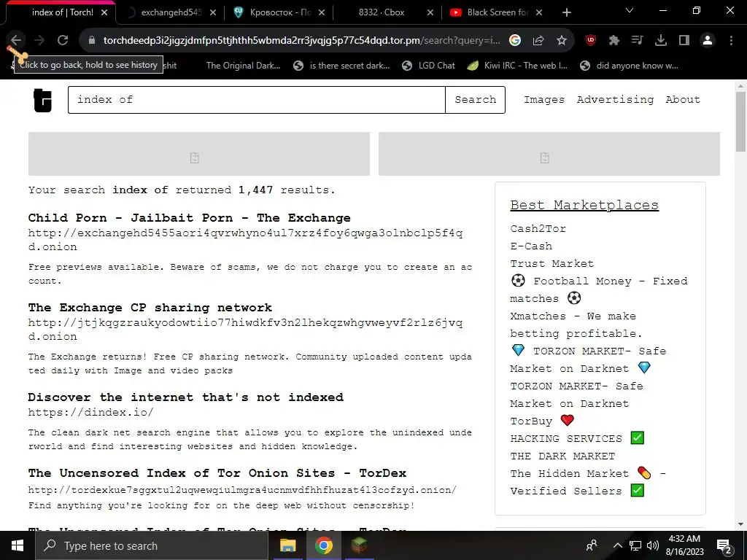Select the index of | Torch! tab
The height and width of the screenshot is (560, 747).
coord(62,12)
